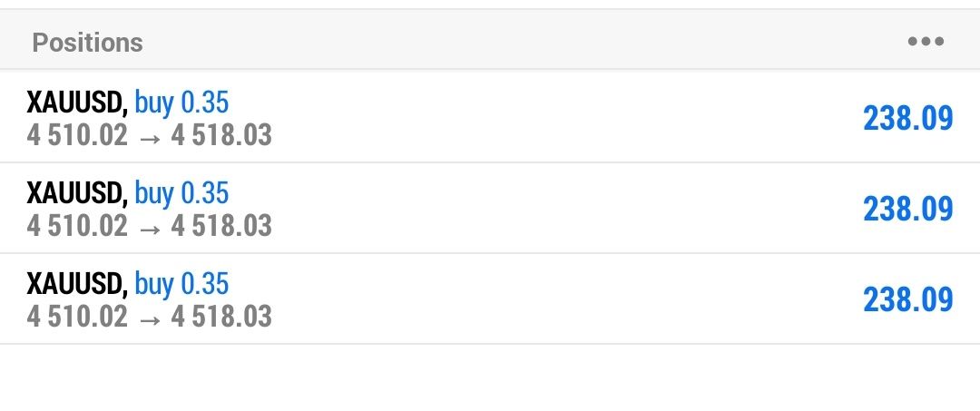
Task: Click the price arrow in the top position
Action: [x=150, y=136]
